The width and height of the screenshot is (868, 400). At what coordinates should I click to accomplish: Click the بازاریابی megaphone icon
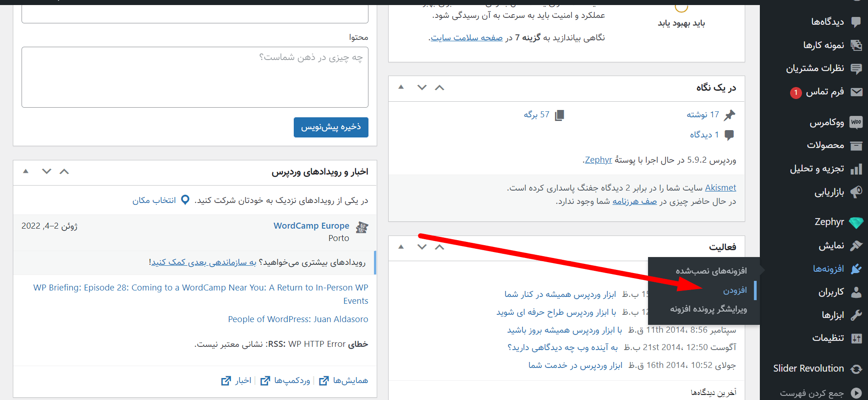coord(856,192)
